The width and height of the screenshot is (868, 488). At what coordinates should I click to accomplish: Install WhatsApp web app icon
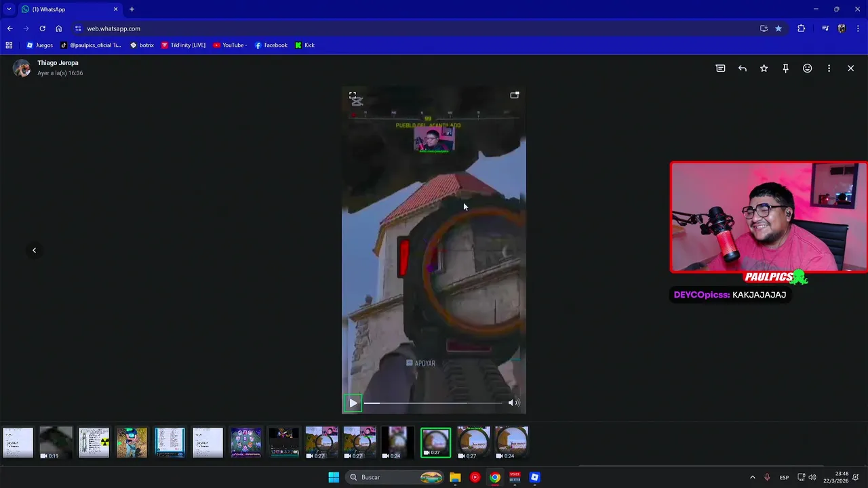(x=764, y=28)
